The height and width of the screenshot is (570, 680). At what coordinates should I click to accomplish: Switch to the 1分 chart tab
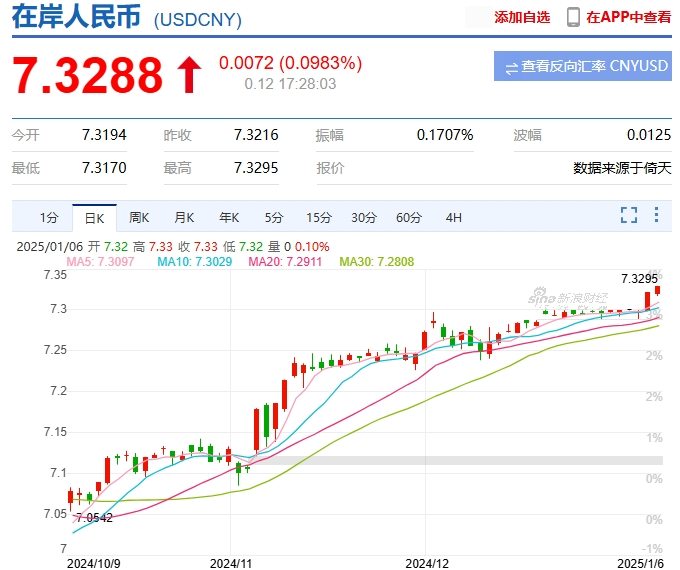point(49,217)
